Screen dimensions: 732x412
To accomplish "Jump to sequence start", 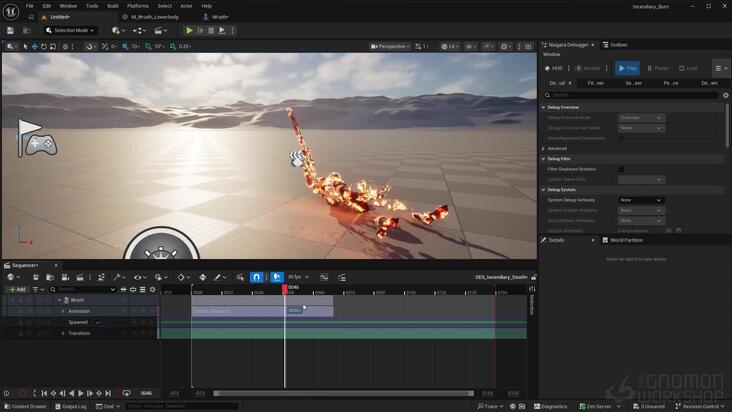I will [44, 393].
